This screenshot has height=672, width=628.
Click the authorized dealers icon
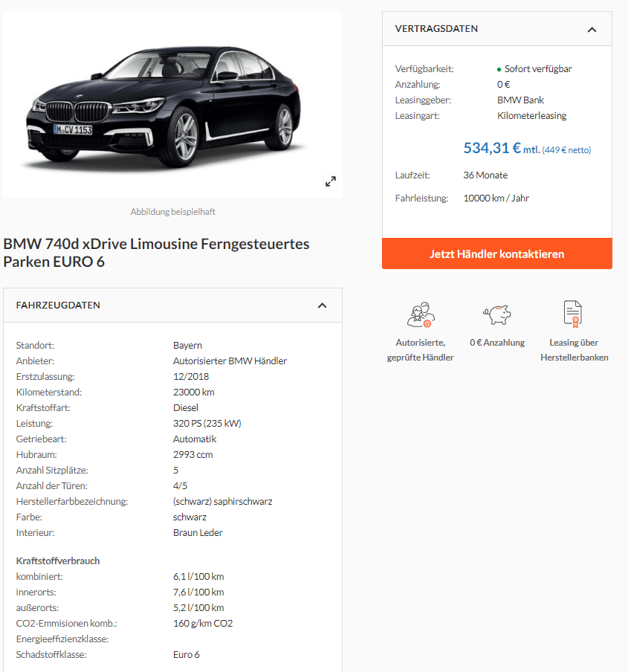point(421,314)
